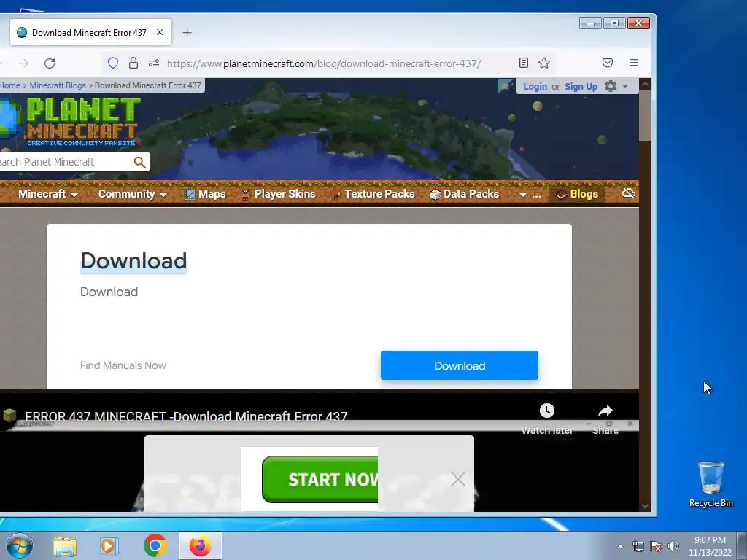This screenshot has width=747, height=560.
Task: Click the Planet Minecraft search magnifier
Action: (x=139, y=162)
